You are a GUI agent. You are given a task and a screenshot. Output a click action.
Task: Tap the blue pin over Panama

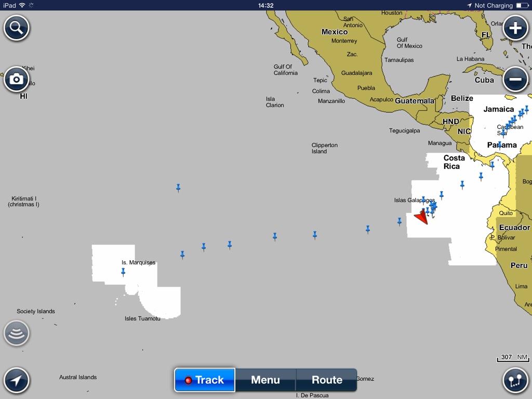click(x=500, y=145)
